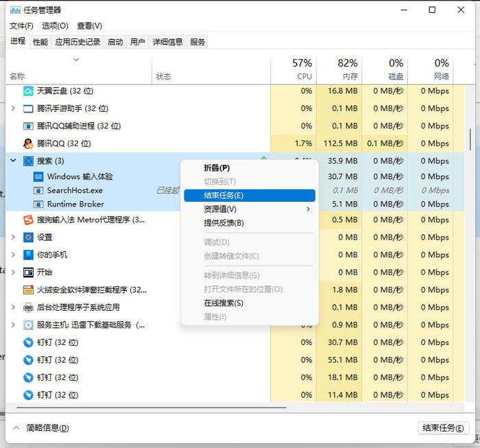This screenshot has width=480, height=448.
Task: Click the Runtime Broker icon
Action: 38,204
